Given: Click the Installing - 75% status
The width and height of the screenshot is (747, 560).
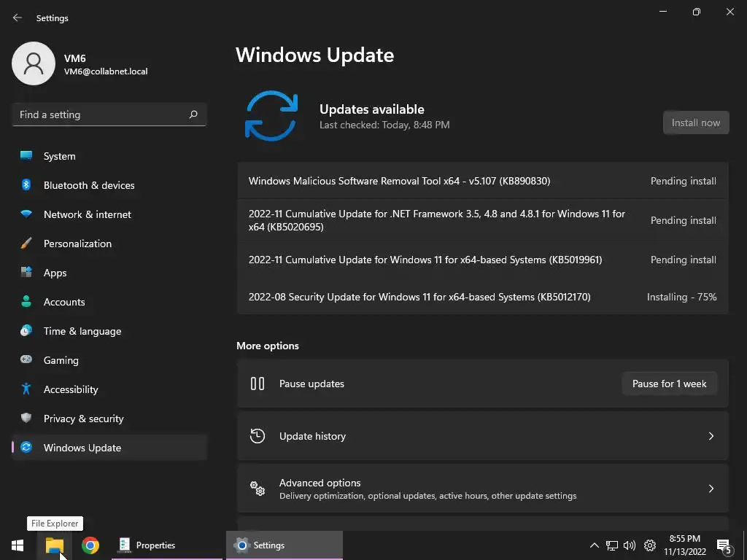Looking at the screenshot, I should coord(682,297).
